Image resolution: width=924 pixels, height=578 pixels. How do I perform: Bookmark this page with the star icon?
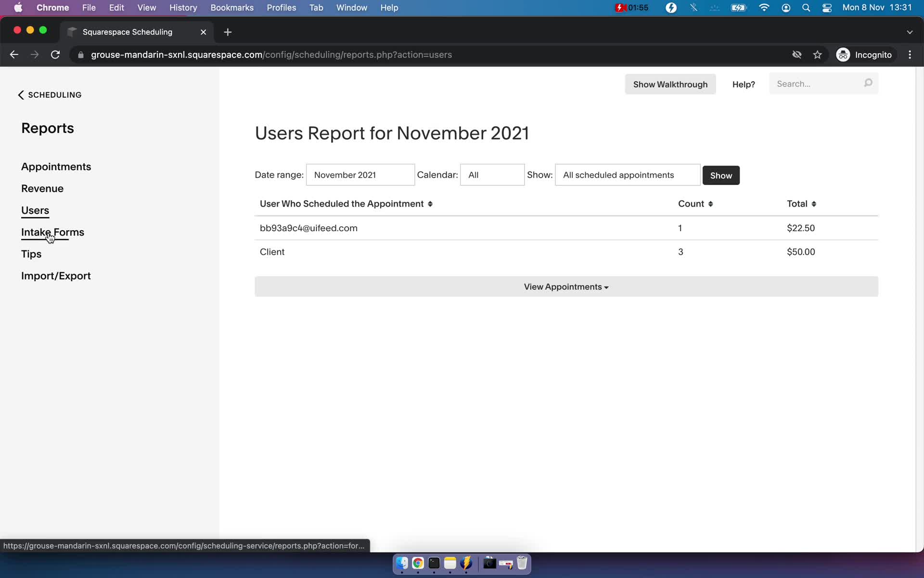817,55
